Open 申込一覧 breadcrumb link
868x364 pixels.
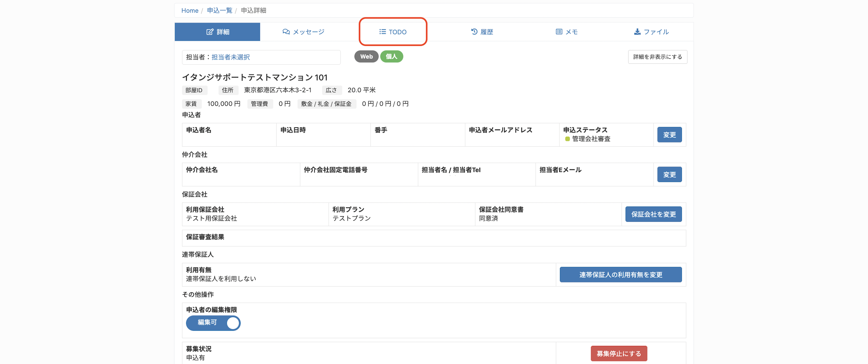click(219, 11)
